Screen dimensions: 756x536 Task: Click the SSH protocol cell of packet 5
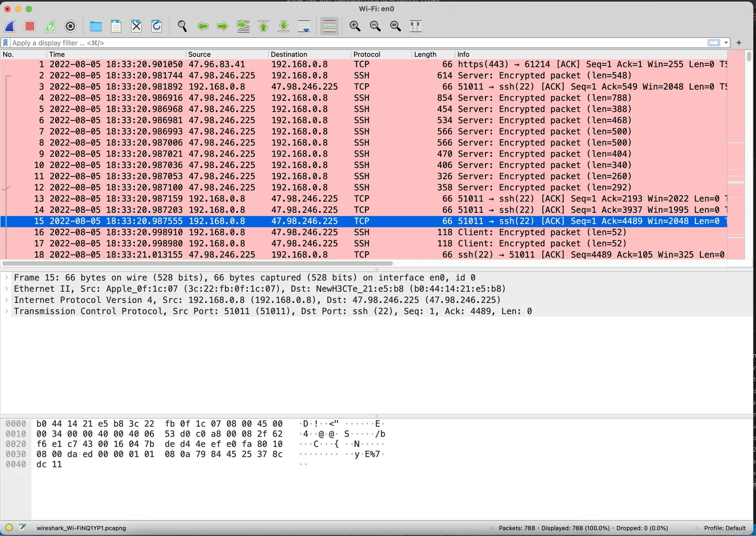click(x=362, y=109)
